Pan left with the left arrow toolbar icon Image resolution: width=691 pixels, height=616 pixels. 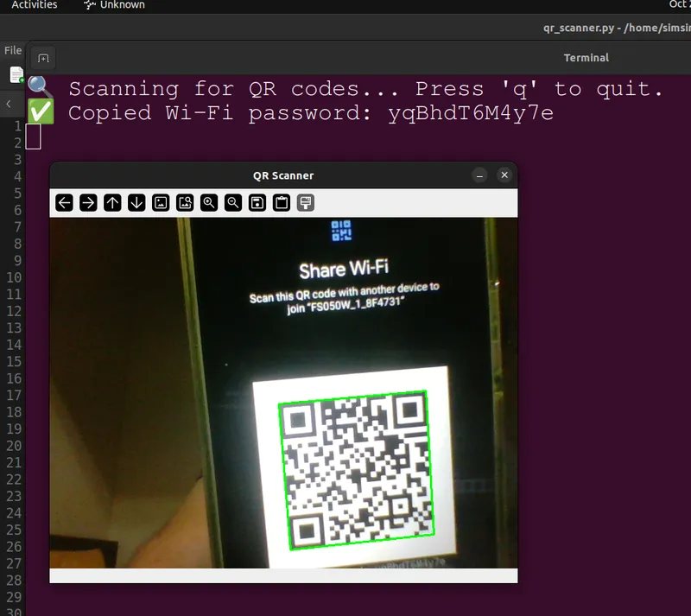pos(64,203)
